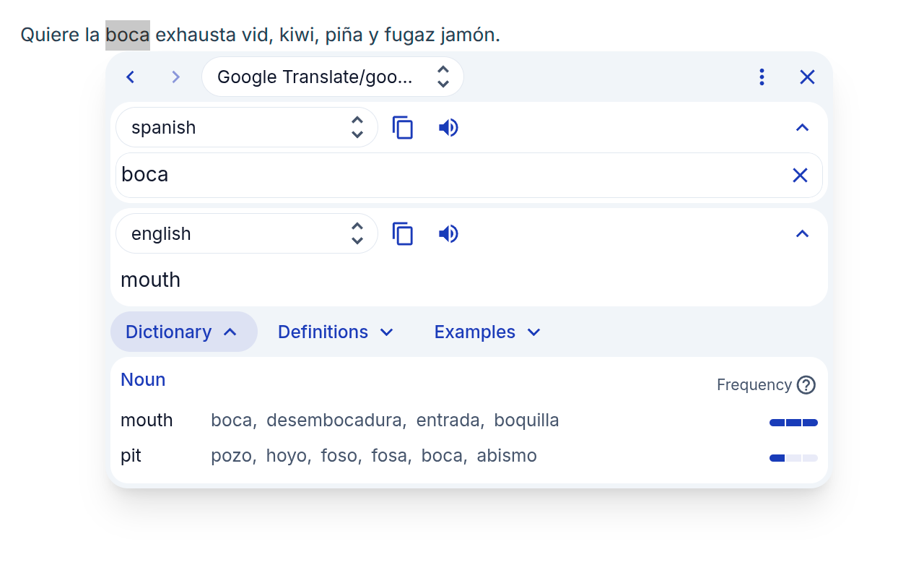Collapse the English translation section
The height and width of the screenshot is (578, 924).
pyautogui.click(x=802, y=234)
